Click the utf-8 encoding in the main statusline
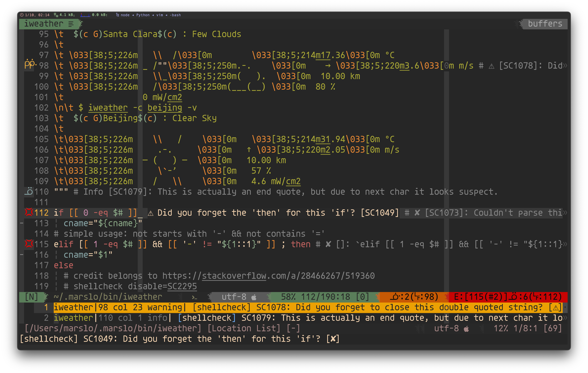This screenshot has height=373, width=588. (234, 297)
